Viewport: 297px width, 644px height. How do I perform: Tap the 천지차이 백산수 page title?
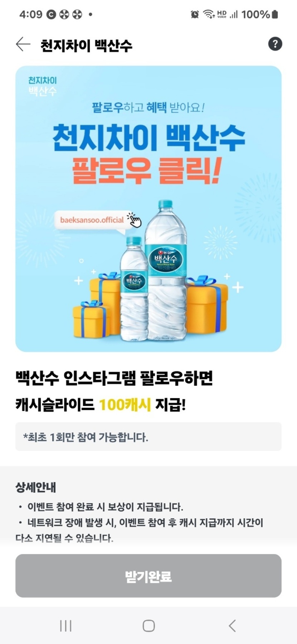pyautogui.click(x=86, y=45)
